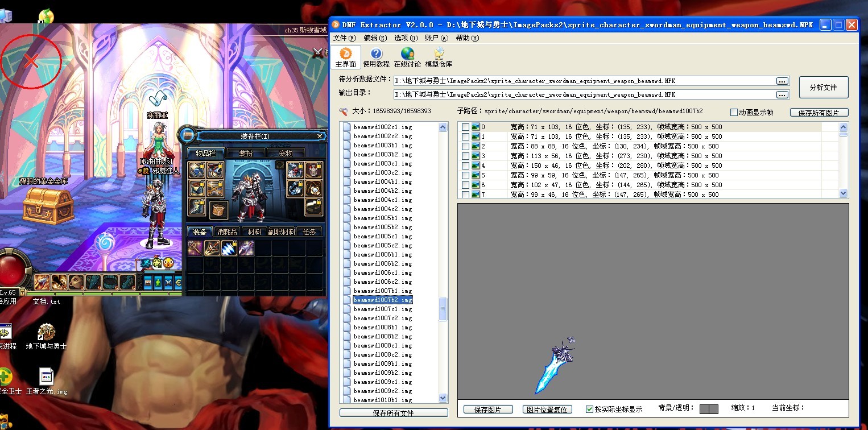Screen dimensions: 868x430
Task: Browse for the 待分析数据文件 input file
Action: tap(783, 81)
